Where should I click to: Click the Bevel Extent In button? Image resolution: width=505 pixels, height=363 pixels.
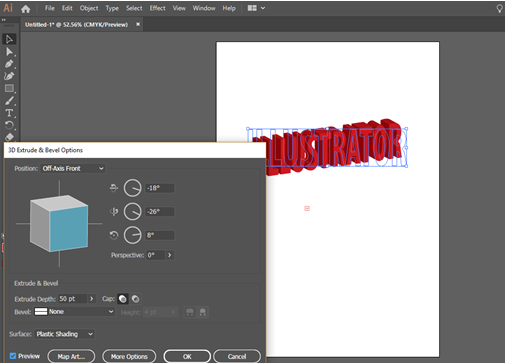coord(202,312)
